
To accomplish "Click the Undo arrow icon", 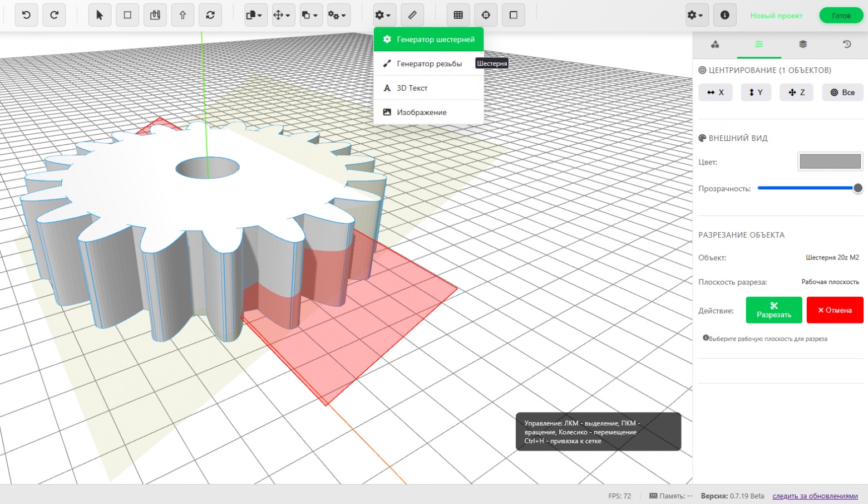I will pos(26,15).
